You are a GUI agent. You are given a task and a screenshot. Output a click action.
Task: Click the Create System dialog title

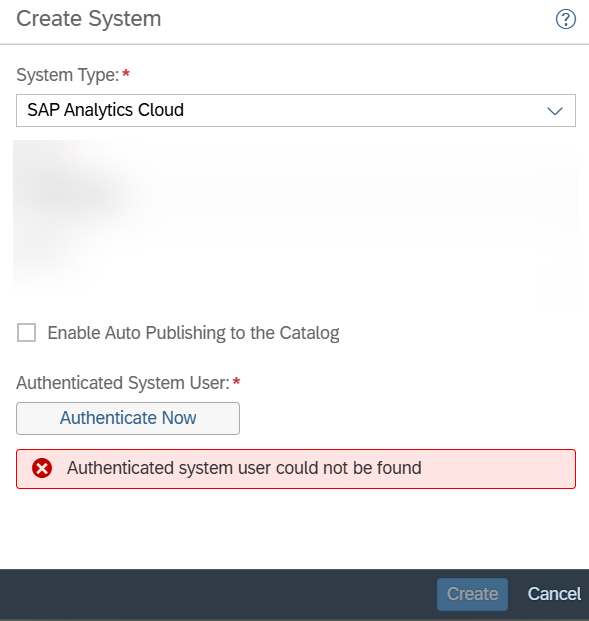pos(89,19)
